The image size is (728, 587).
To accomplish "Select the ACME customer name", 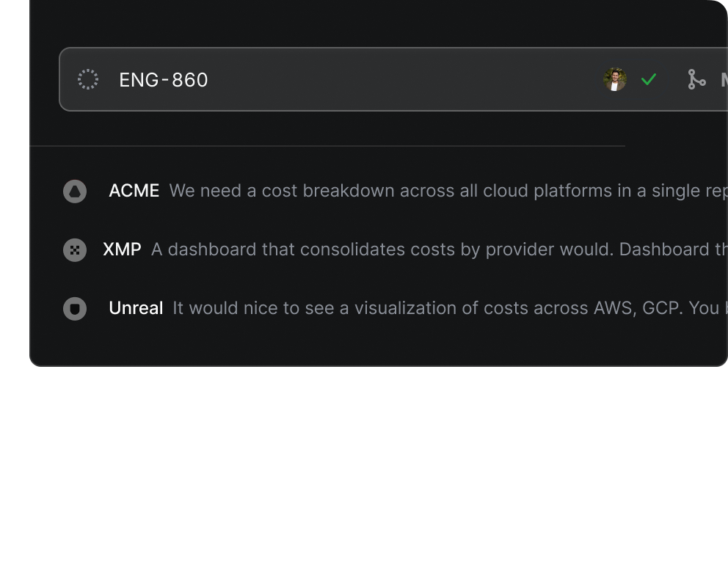I will coord(134,191).
